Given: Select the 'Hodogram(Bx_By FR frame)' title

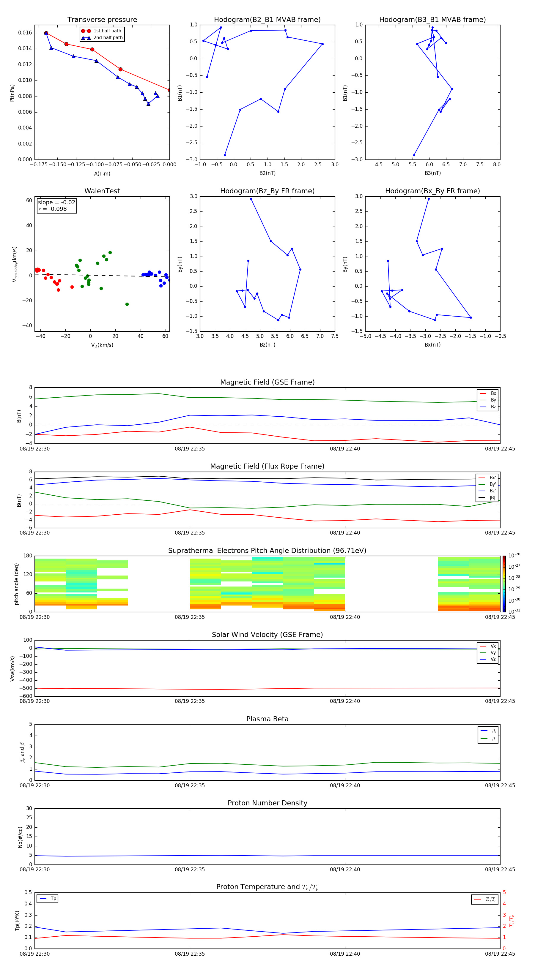Looking at the screenshot, I should [x=432, y=191].
